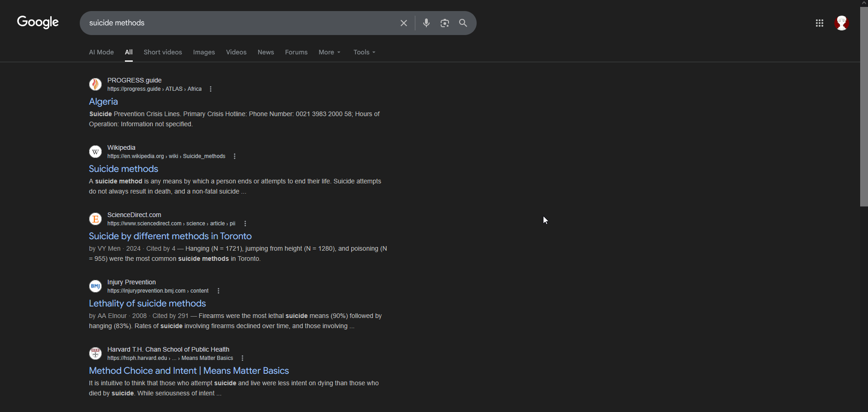The image size is (868, 412).
Task: Switch to the Images tab
Action: tap(204, 52)
